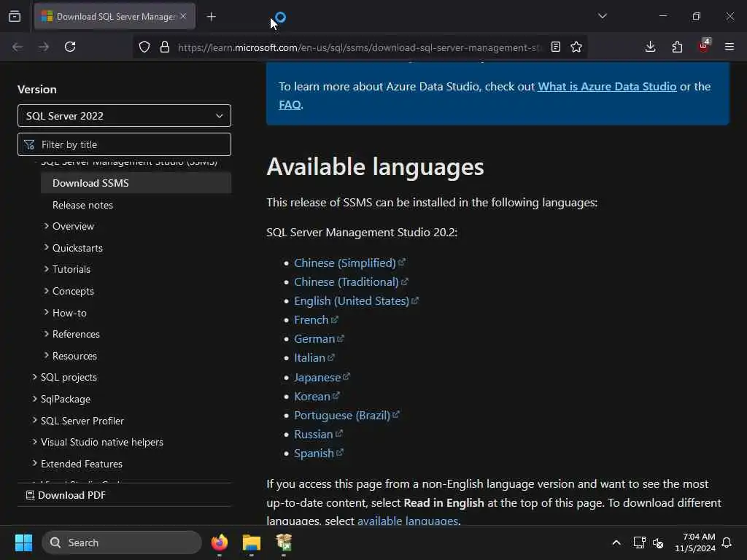Show hidden system tray icons
The height and width of the screenshot is (560, 747).
[x=616, y=542]
